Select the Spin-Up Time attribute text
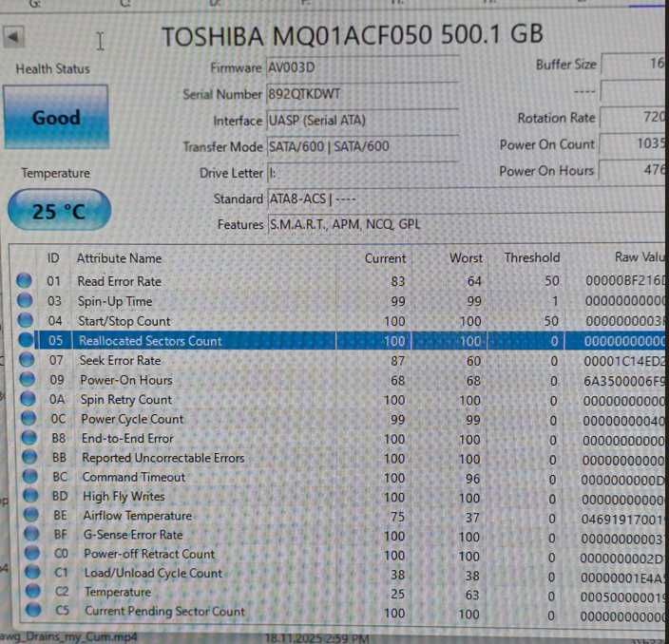This screenshot has width=669, height=644. coord(115,301)
